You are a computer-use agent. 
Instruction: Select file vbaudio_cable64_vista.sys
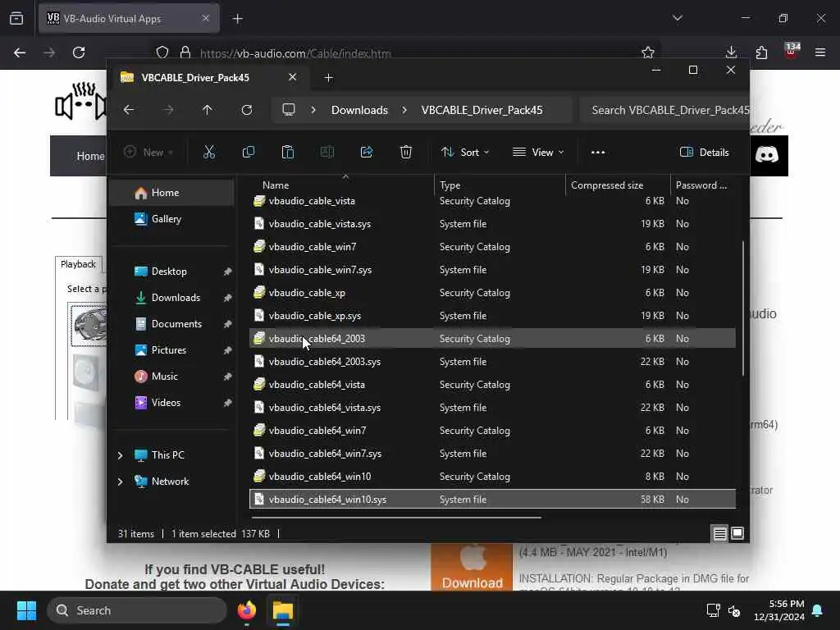pos(492,408)
